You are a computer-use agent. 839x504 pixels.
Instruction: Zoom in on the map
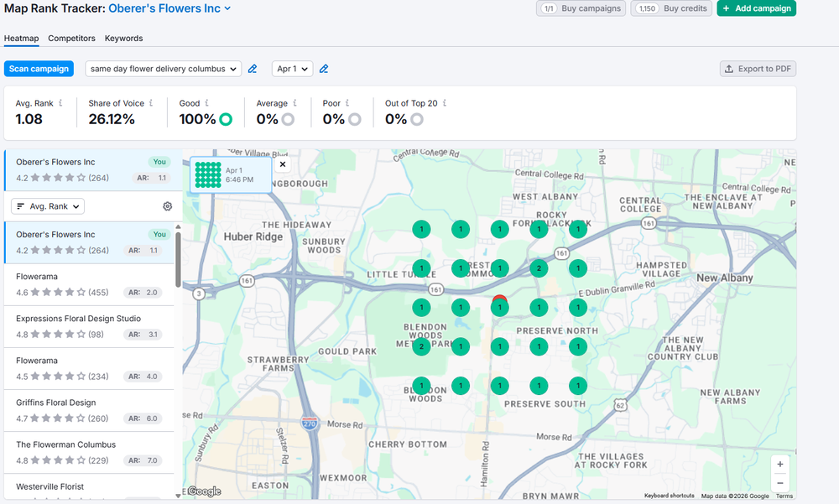780,465
